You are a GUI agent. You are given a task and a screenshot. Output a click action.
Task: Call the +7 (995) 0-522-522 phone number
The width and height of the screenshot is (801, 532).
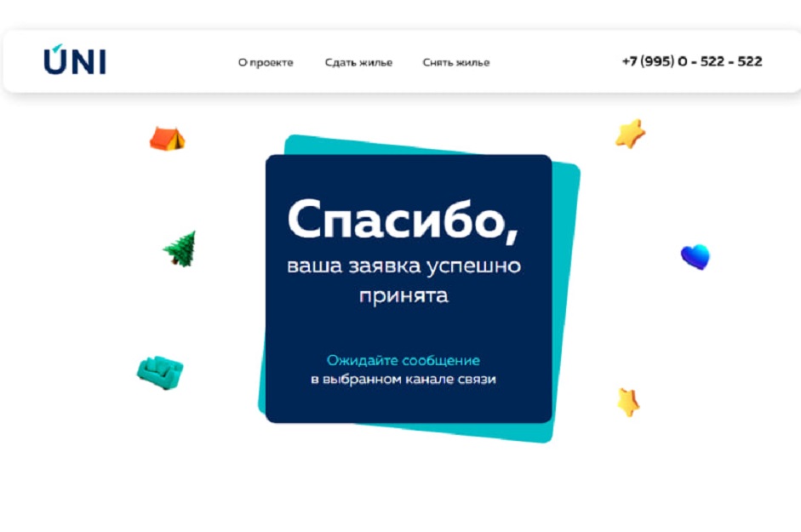[692, 61]
